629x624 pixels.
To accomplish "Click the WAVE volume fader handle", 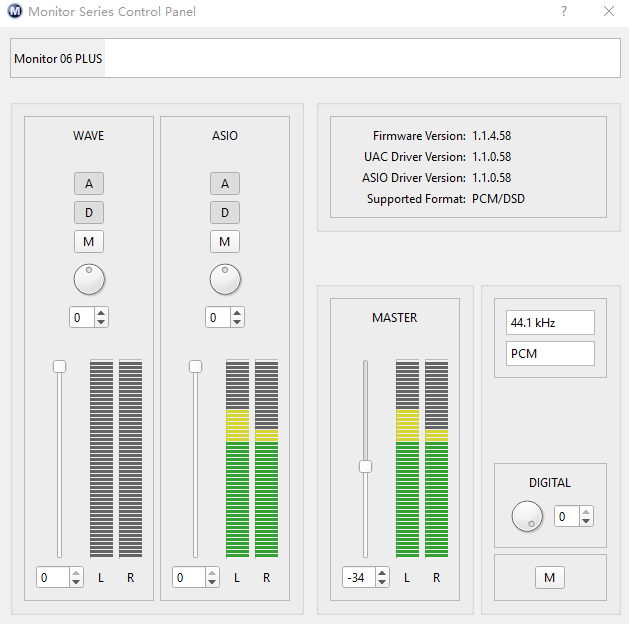I will pos(59,366).
